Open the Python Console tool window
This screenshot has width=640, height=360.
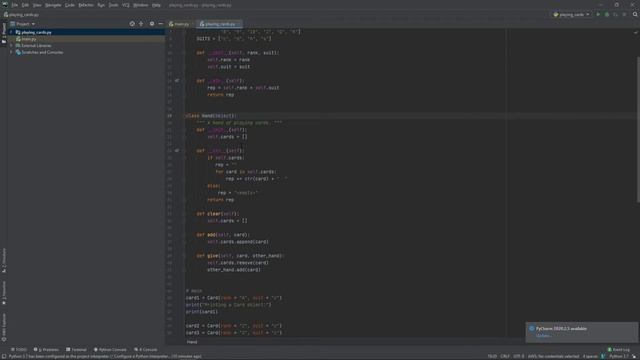[x=110, y=350]
